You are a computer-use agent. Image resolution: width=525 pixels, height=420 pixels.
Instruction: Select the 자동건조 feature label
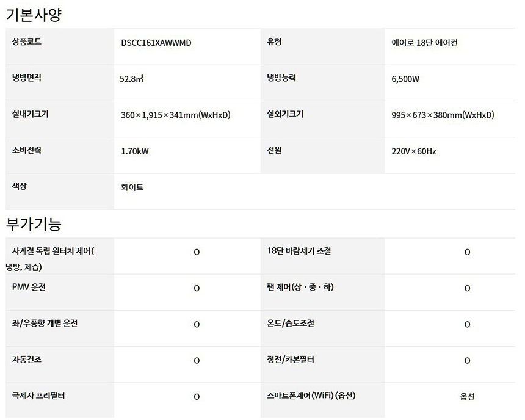[x=27, y=360]
